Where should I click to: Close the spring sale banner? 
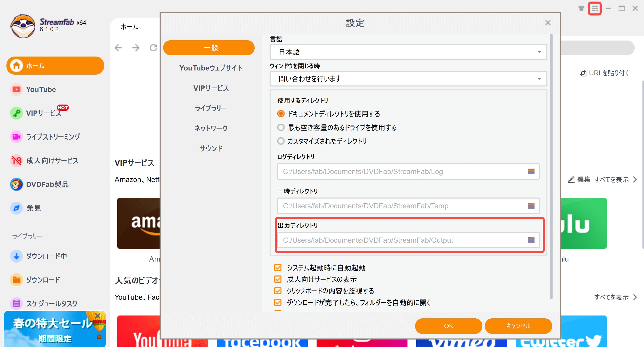(x=98, y=316)
